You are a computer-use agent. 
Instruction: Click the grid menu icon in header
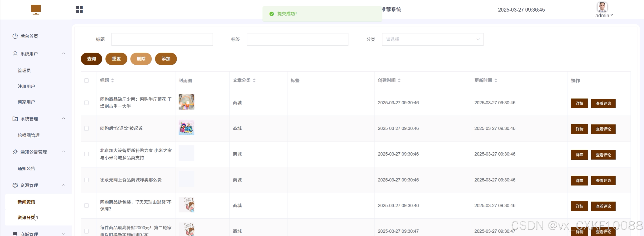(79, 9)
